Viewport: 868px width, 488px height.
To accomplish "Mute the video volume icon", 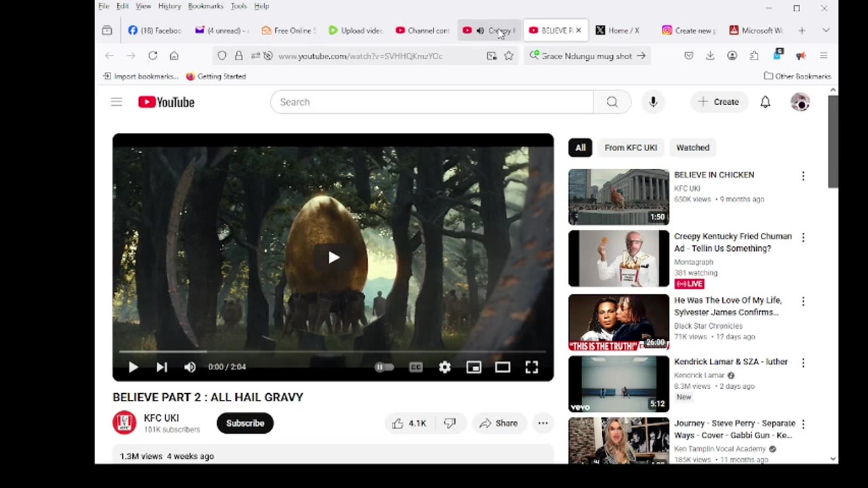I will (x=190, y=367).
